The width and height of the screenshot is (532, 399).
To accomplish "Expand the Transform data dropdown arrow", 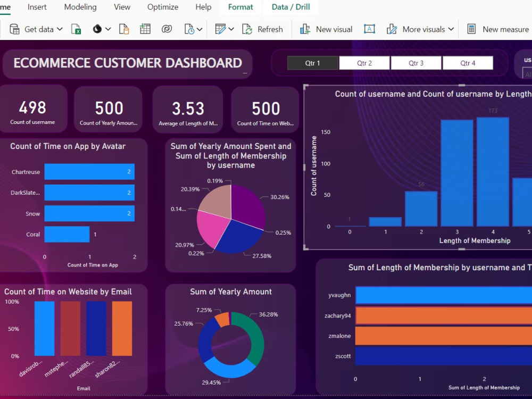I will coord(231,29).
